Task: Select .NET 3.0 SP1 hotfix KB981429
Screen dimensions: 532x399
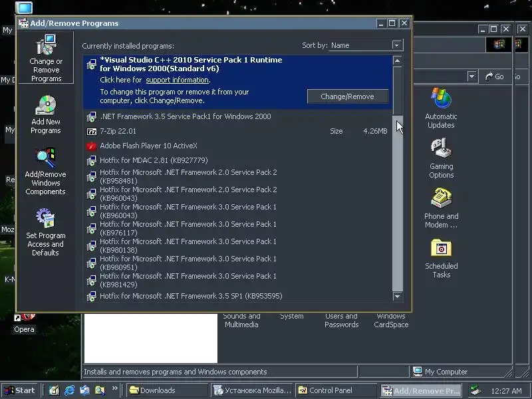Action: pyautogui.click(x=237, y=280)
